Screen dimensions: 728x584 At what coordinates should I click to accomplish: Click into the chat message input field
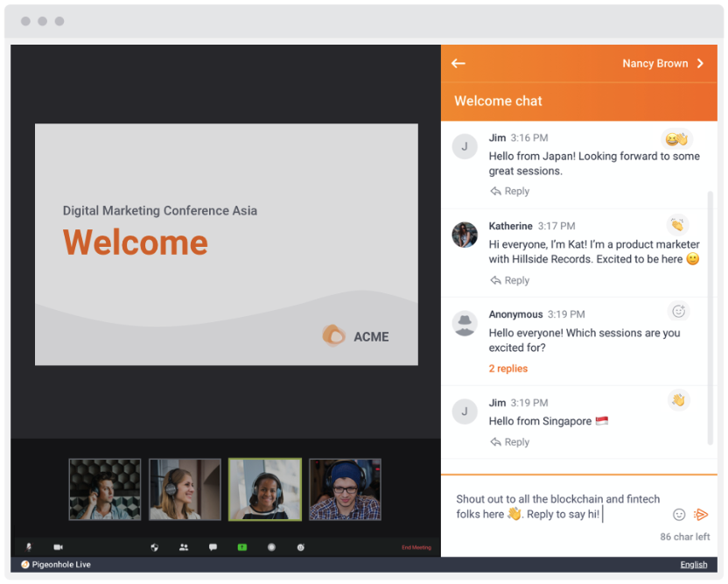pyautogui.click(x=559, y=506)
